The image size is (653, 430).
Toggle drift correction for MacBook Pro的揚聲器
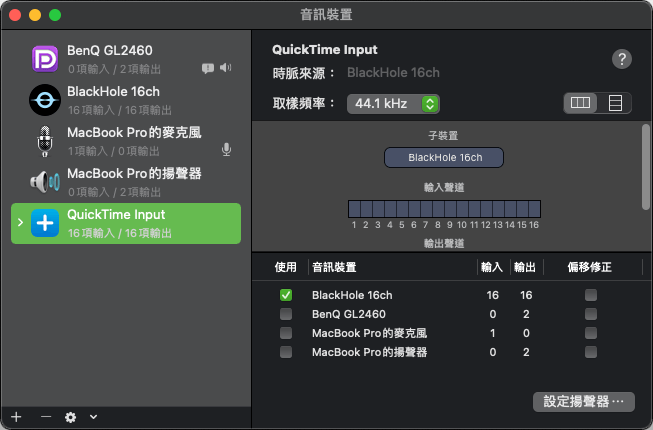(x=591, y=352)
